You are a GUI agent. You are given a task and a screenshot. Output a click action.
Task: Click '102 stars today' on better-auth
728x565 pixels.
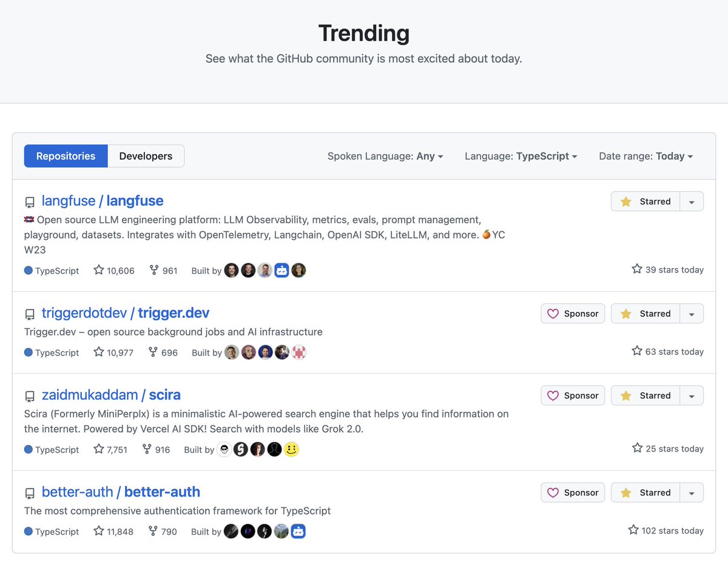tap(666, 530)
